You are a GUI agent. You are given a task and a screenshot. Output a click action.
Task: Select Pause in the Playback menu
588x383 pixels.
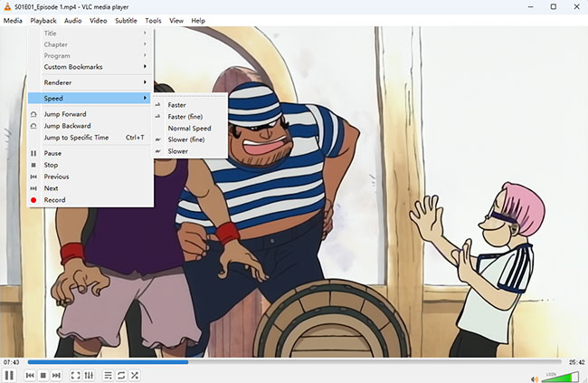90,153
